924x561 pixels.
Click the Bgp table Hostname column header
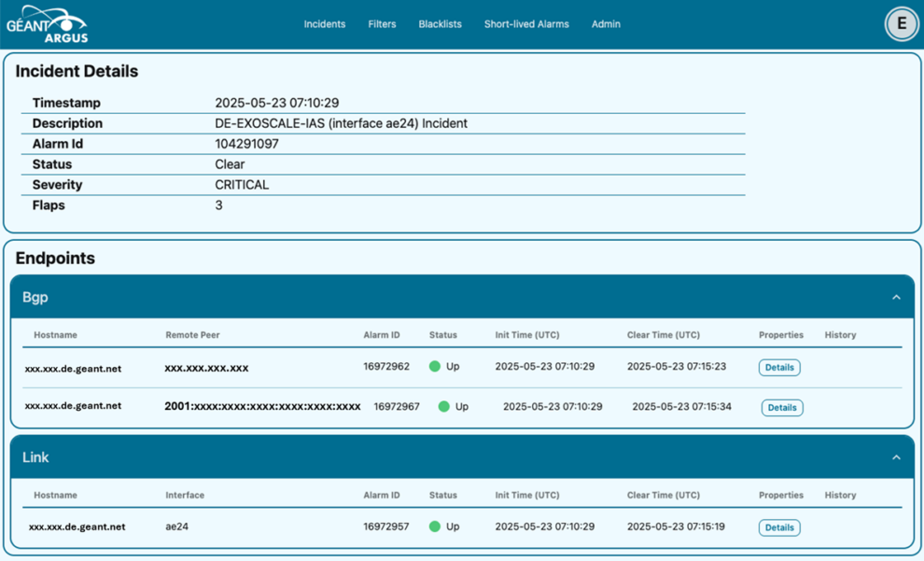(x=55, y=335)
